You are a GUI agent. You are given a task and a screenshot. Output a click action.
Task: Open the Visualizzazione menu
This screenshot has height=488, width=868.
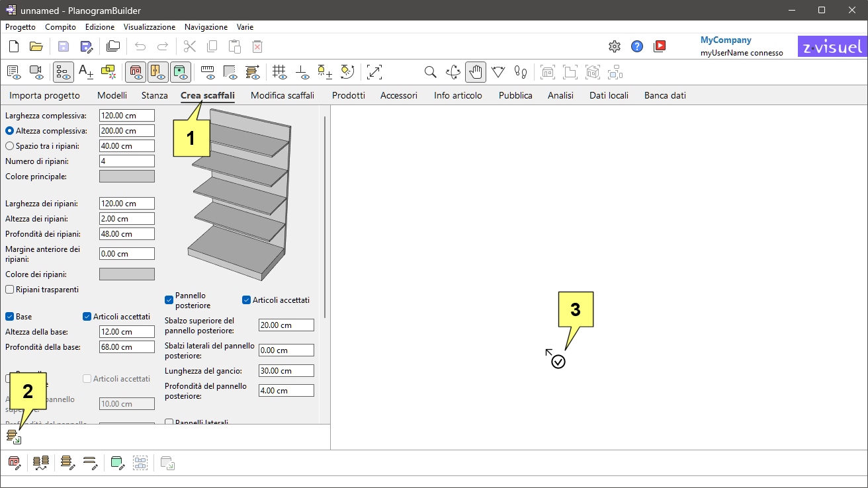point(150,27)
